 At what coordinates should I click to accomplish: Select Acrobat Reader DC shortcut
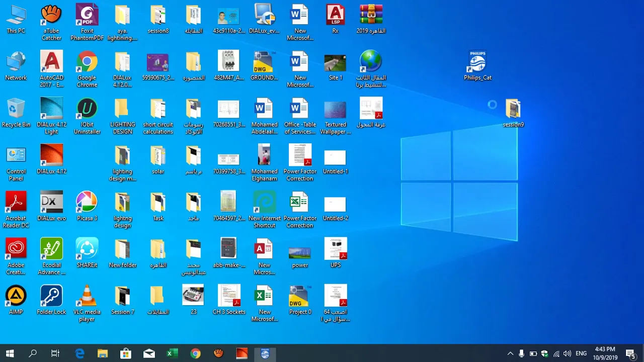[x=16, y=210]
